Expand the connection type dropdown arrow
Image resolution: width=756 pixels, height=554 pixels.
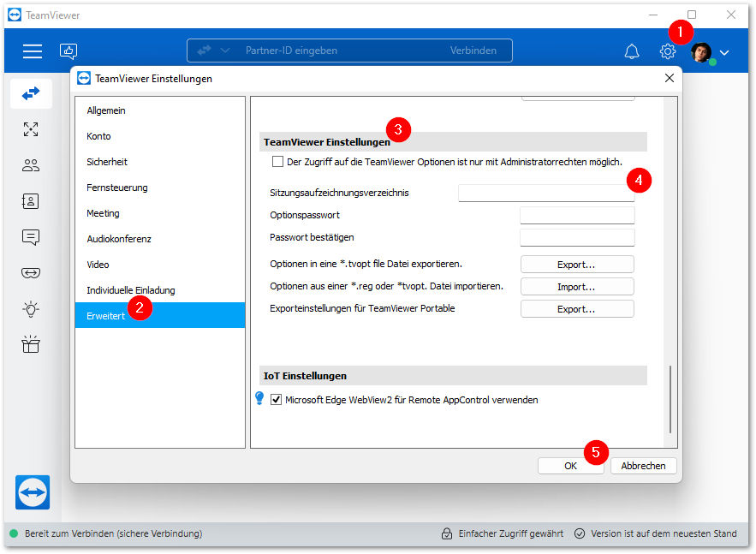224,51
